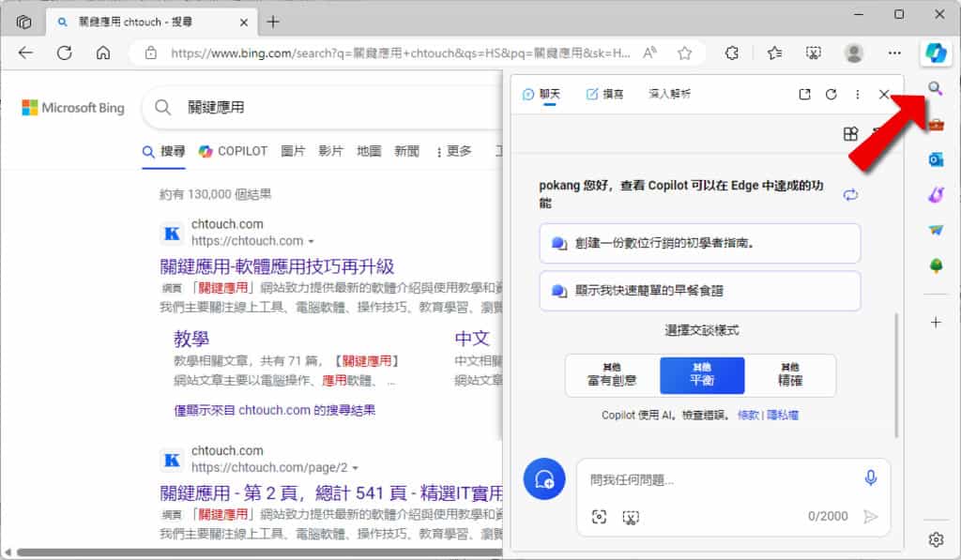The image size is (961, 560).
Task: Open 僅顯示來自 chtouch.com 的搜尋結果 link
Action: pyautogui.click(x=275, y=410)
